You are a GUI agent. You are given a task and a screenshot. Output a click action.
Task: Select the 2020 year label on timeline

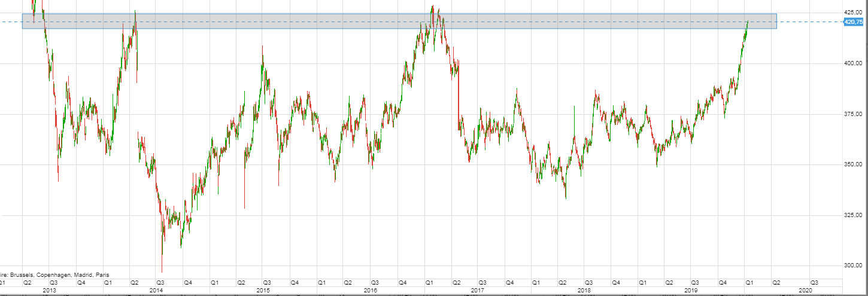[805, 290]
